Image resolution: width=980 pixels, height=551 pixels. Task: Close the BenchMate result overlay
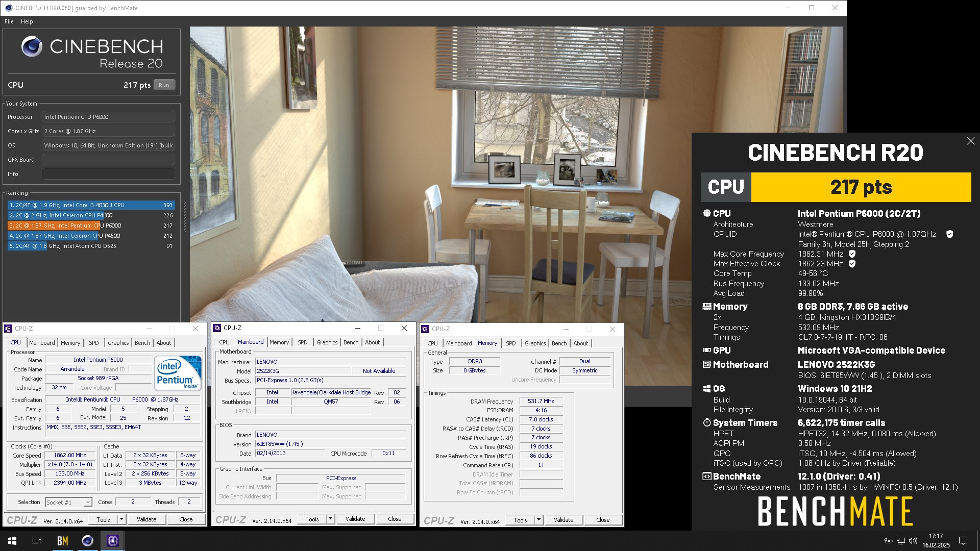[x=970, y=141]
